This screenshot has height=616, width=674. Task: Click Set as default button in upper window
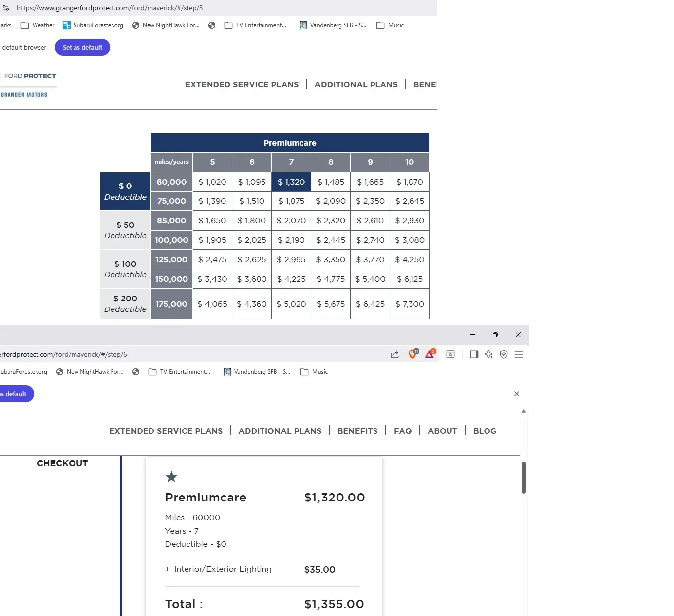click(82, 47)
